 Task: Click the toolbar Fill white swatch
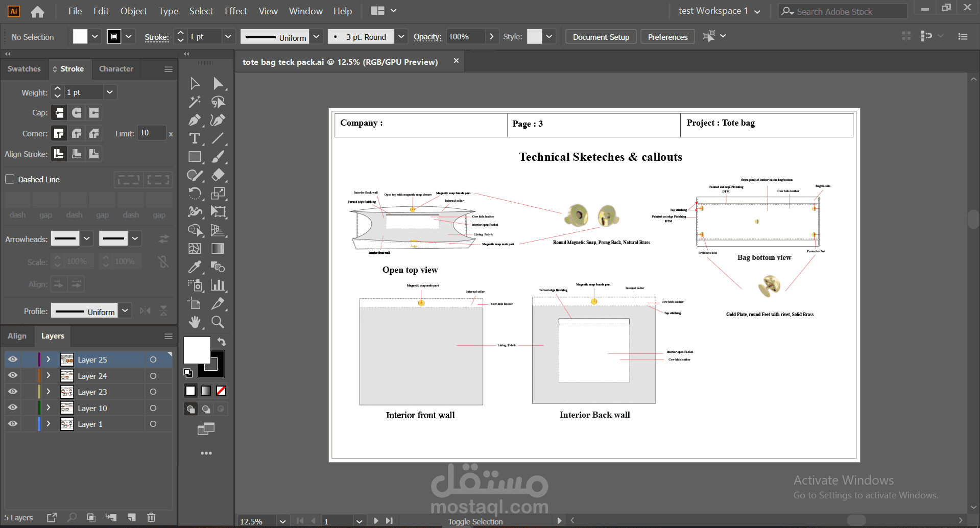197,350
